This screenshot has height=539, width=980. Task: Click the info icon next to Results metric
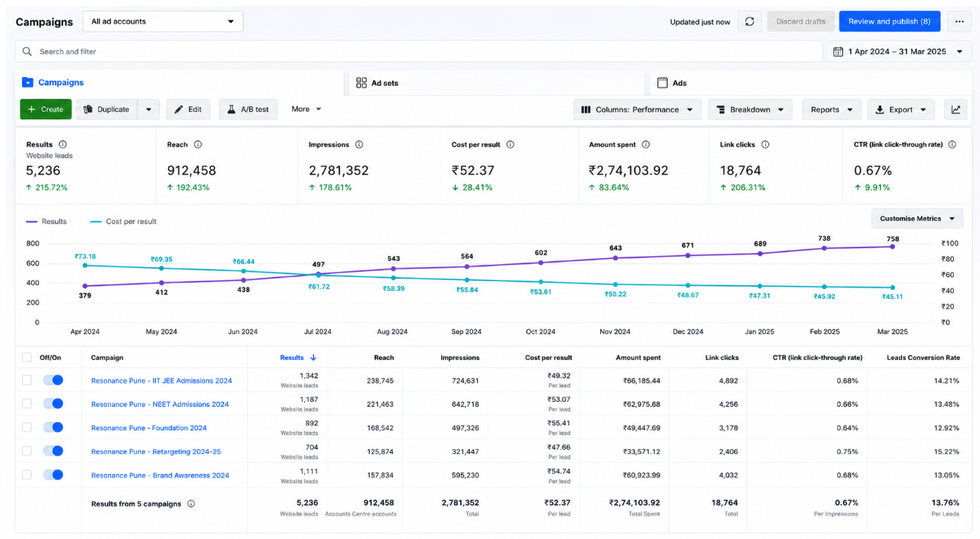[62, 144]
